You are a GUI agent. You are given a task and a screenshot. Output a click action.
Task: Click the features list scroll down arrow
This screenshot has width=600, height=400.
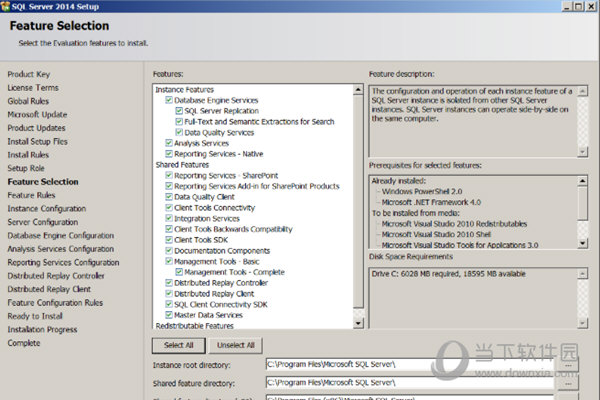click(x=358, y=323)
